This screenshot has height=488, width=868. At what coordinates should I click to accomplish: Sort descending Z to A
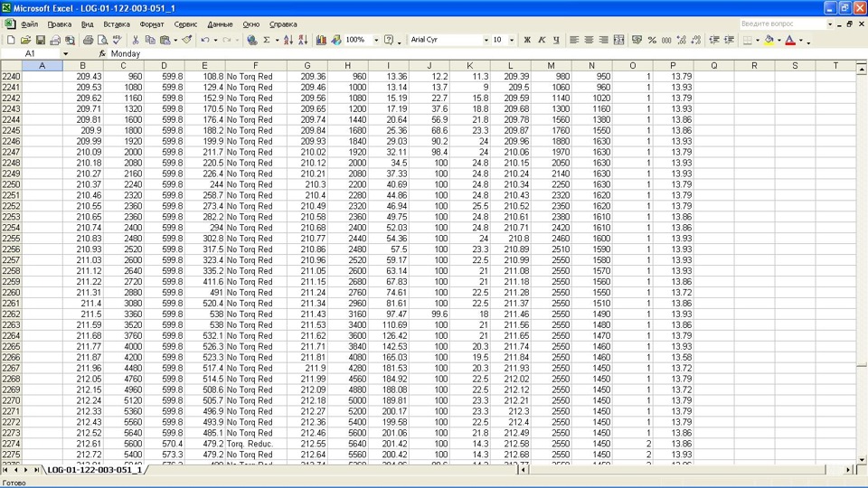pos(303,40)
